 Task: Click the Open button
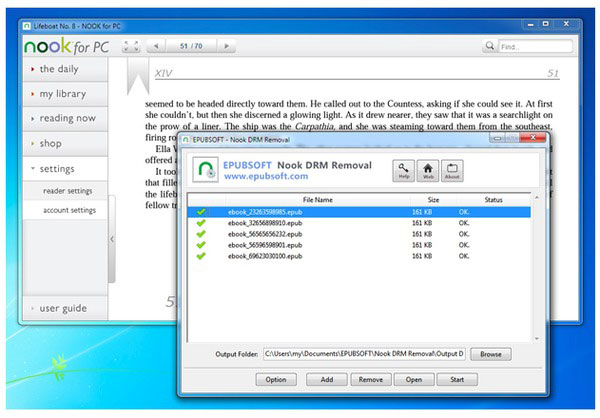414,379
